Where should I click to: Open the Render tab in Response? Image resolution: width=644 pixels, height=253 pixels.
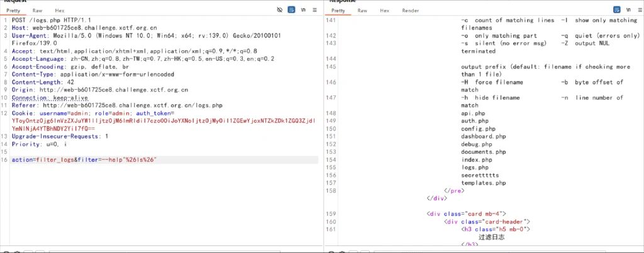click(410, 11)
